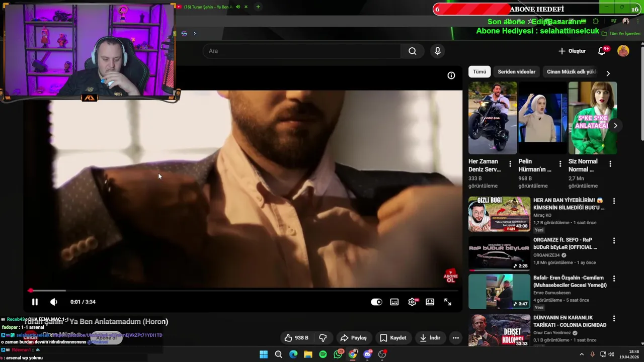Screen dimensions: 644x362
Task: Mute the video using the volume icon
Action: (54, 302)
